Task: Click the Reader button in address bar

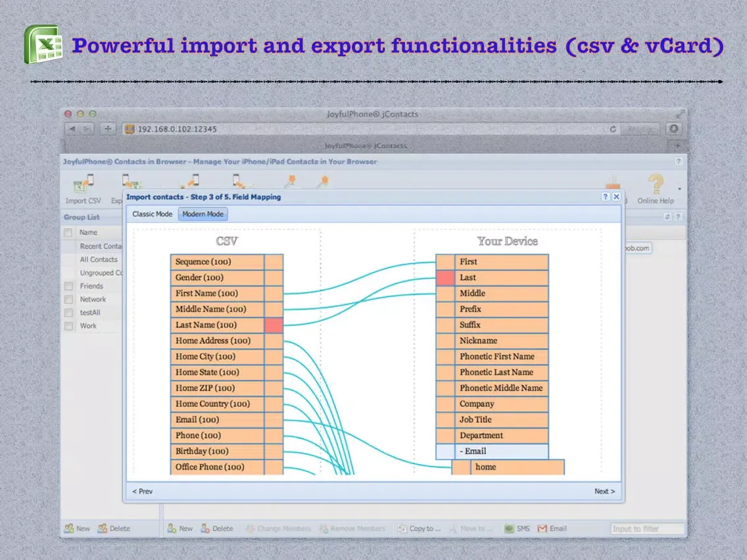Action: click(640, 129)
